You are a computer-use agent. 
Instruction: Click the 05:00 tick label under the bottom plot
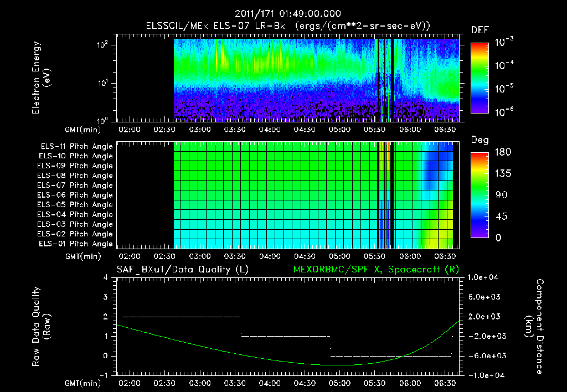[339, 383]
